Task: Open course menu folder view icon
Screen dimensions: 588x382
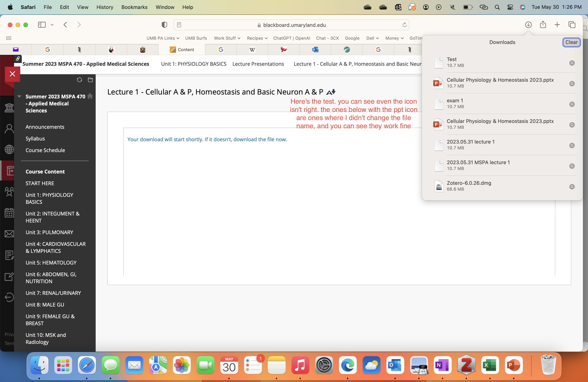Action: [x=90, y=80]
